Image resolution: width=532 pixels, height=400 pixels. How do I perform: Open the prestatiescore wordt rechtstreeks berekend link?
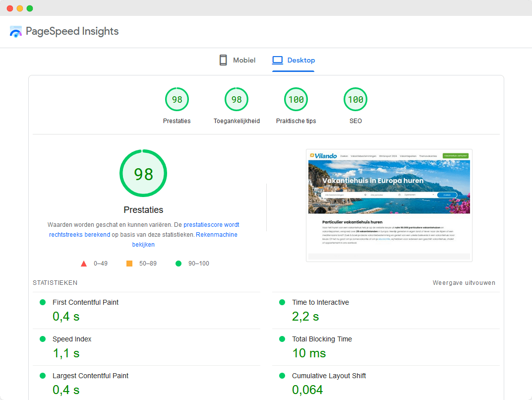(x=144, y=230)
